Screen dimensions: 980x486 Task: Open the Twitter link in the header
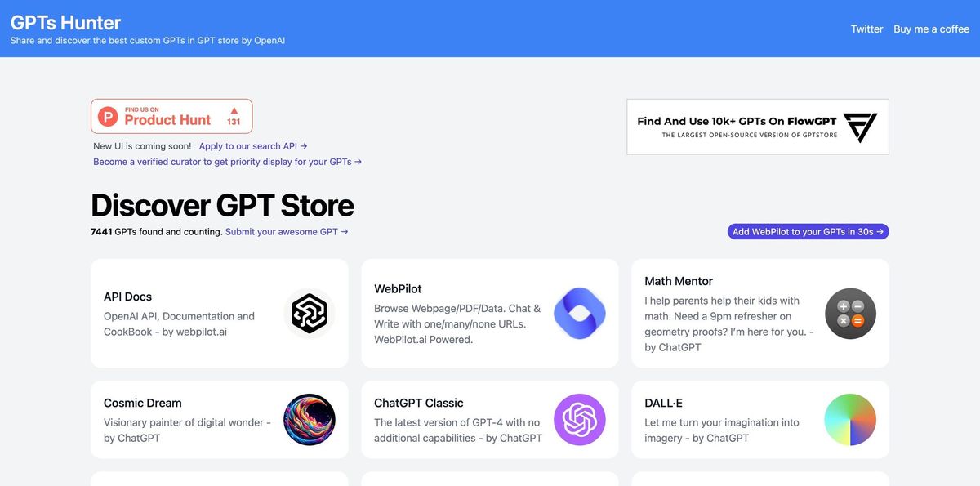tap(866, 29)
